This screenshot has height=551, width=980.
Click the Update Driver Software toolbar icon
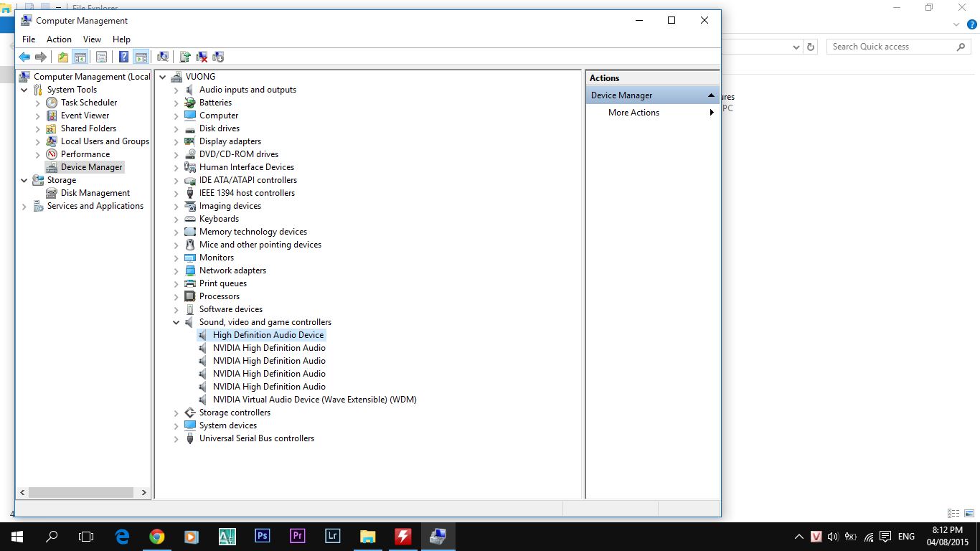[x=185, y=57]
